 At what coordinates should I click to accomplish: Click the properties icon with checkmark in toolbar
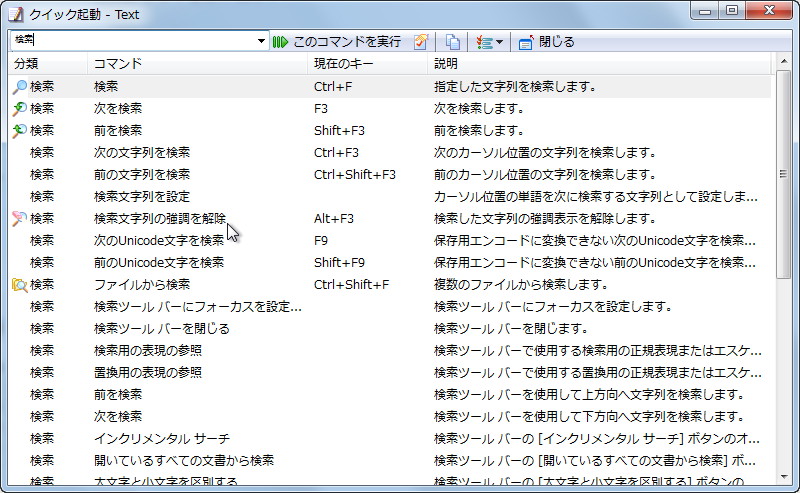[421, 41]
